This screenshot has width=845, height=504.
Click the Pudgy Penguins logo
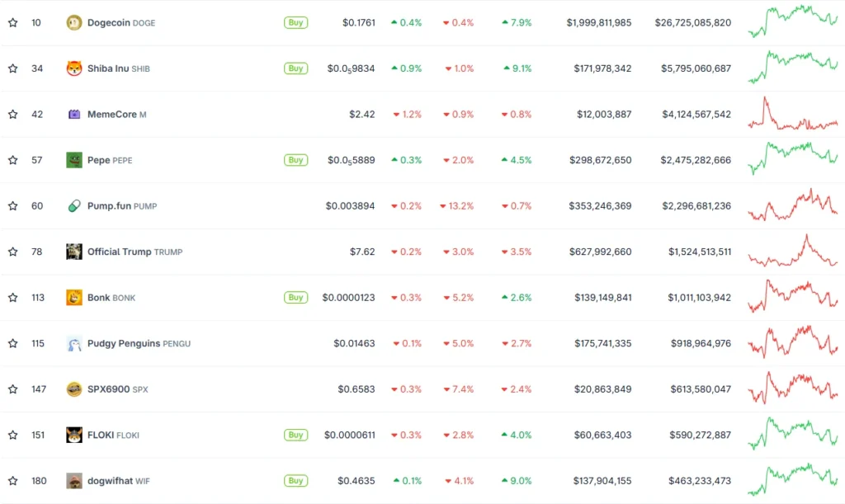pos(73,343)
